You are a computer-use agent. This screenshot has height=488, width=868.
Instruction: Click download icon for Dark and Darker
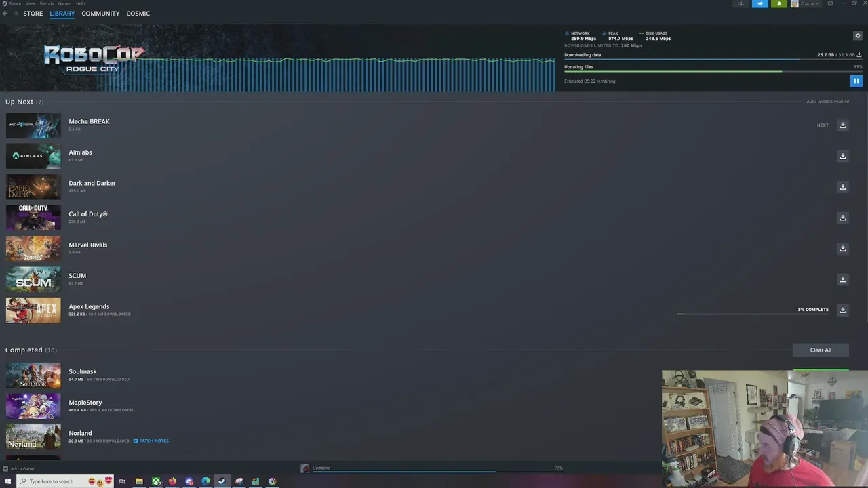coord(843,186)
